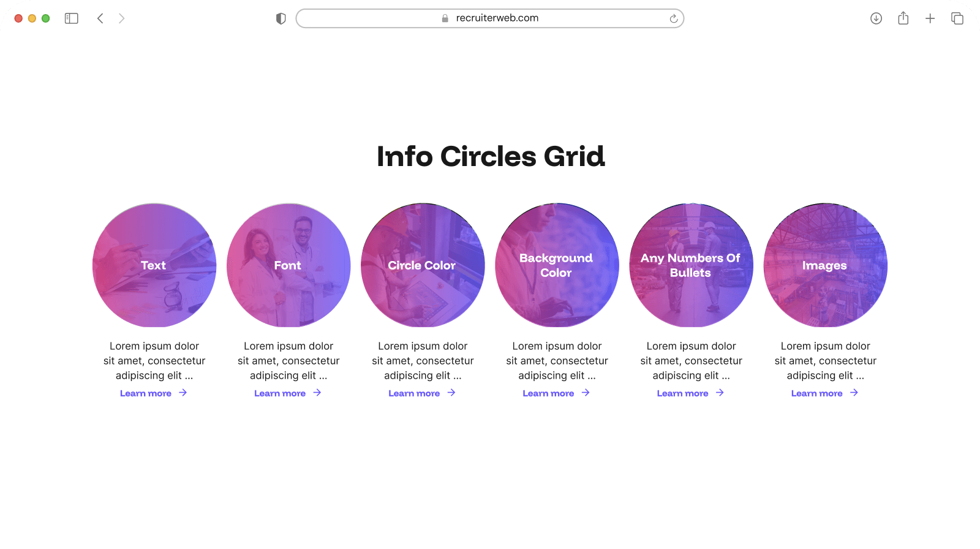Click the 'Learn more' link under Background Color

pos(548,393)
